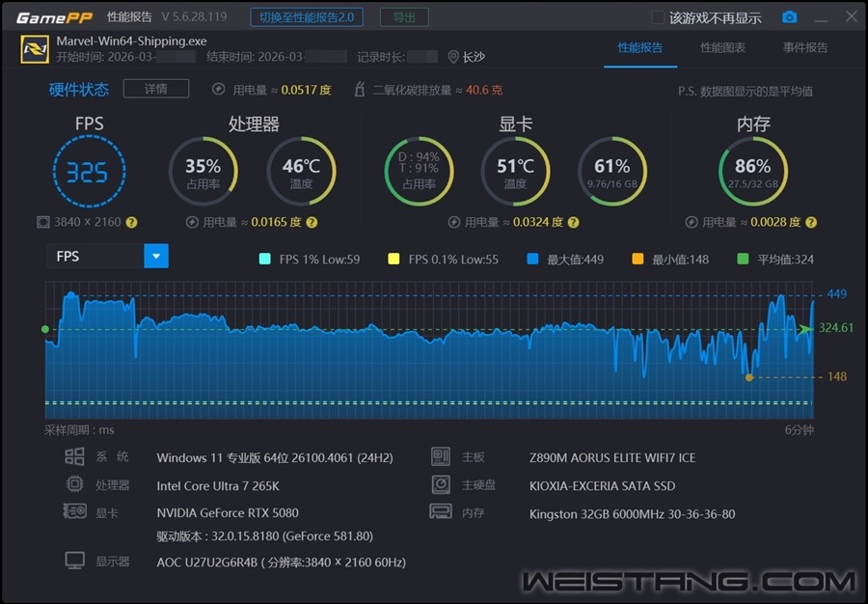Click the yellow FPS 0.1% Low legend swatch
The image size is (868, 604).
pos(393,259)
